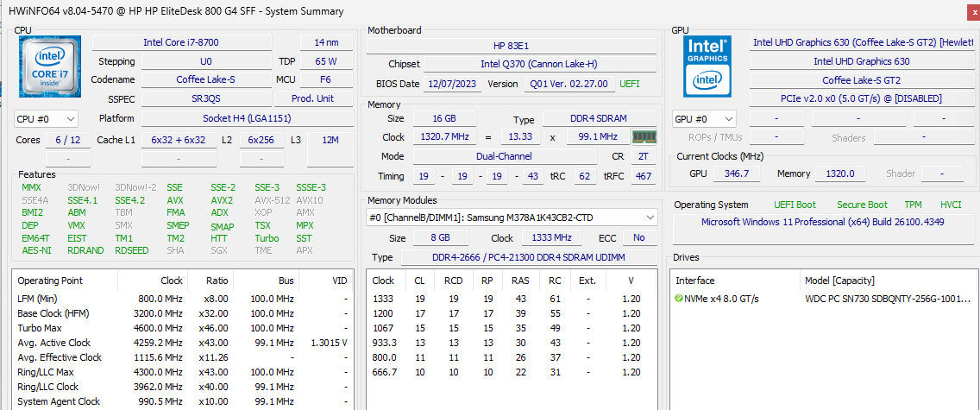
Task: Click the TPM indicator
Action: [913, 205]
